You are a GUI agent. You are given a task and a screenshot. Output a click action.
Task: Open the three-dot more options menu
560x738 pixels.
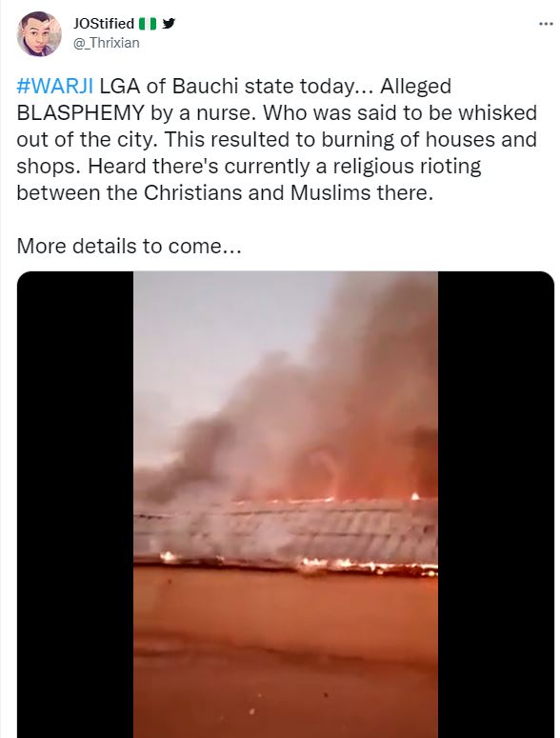coord(546,24)
